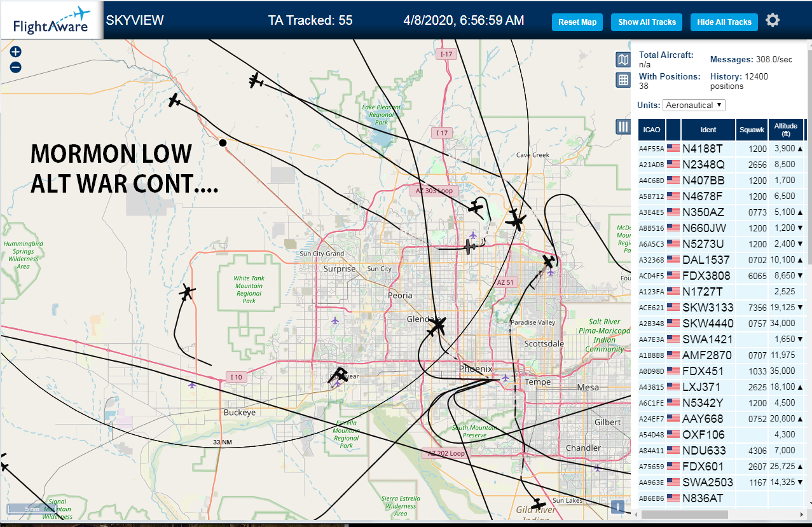Click Hide All Tracks

[724, 22]
